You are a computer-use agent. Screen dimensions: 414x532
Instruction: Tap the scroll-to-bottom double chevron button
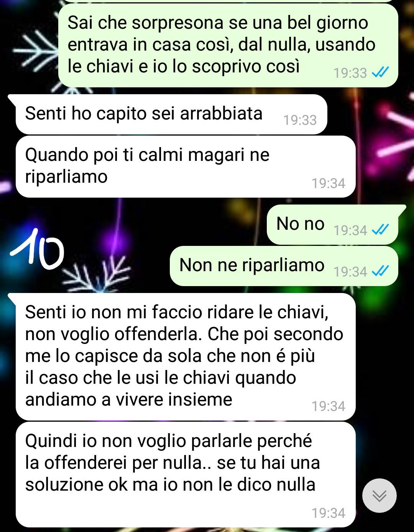[379, 496]
